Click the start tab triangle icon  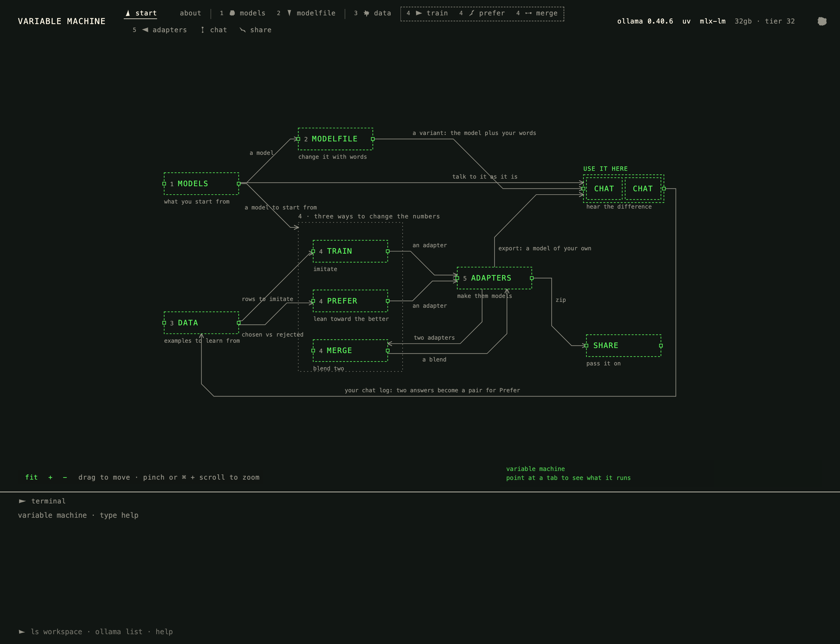[x=128, y=13]
